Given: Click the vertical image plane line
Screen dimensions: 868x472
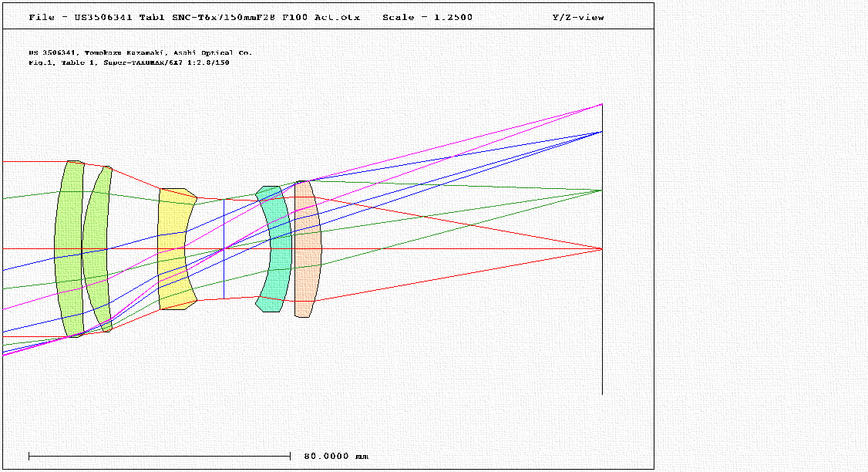Looking at the screenshot, I should coord(602,249).
